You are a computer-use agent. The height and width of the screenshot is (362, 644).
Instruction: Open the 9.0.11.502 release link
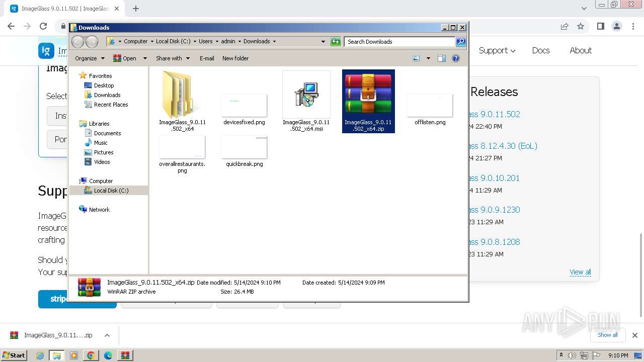[494, 114]
